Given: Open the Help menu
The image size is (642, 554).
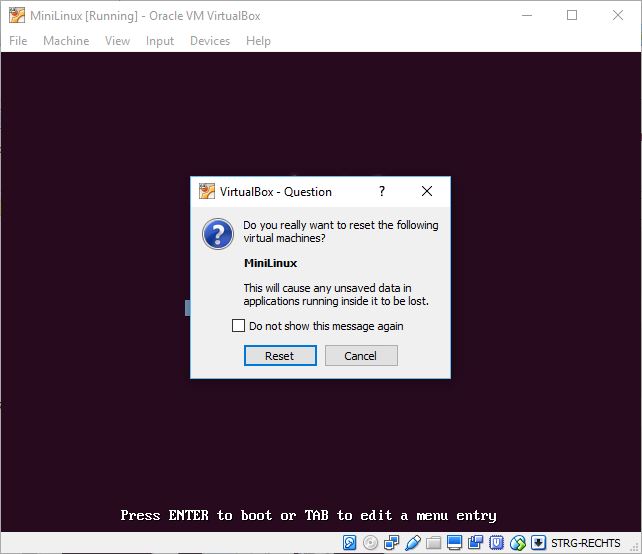Looking at the screenshot, I should click(258, 41).
